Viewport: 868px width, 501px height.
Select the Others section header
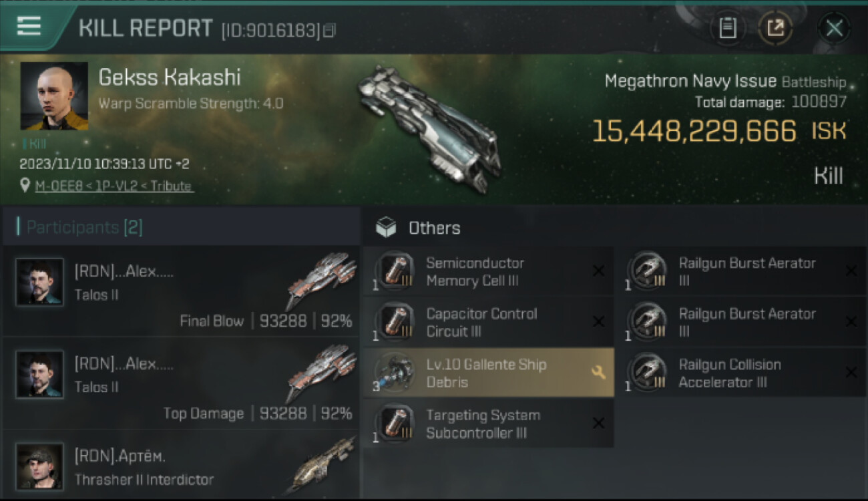click(x=434, y=228)
